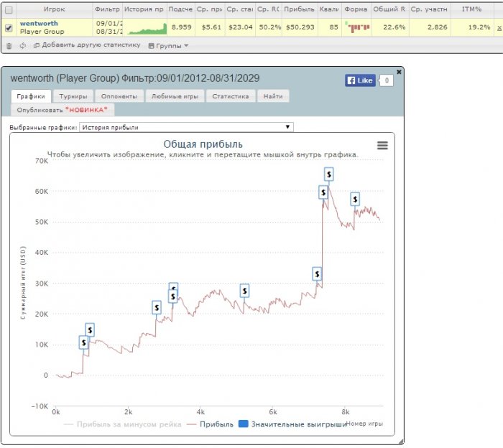Click Добавить другую статистику link
The width and height of the screenshot is (503, 448).
click(x=86, y=46)
